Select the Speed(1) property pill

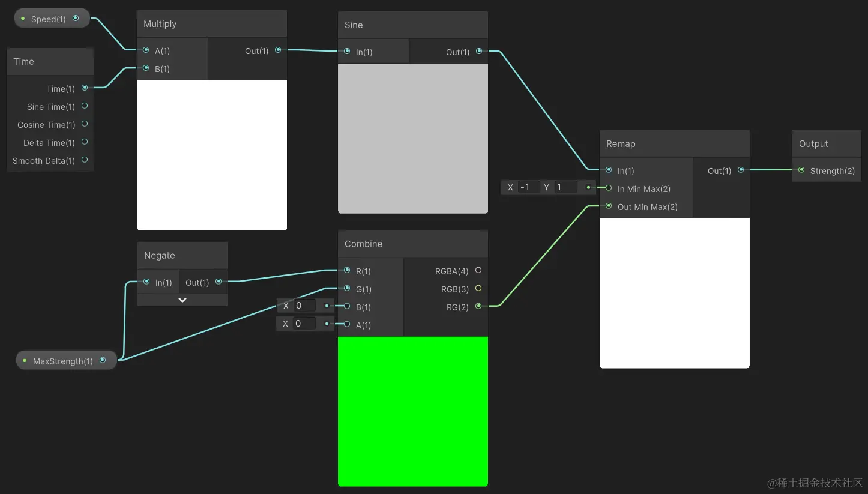[52, 19]
